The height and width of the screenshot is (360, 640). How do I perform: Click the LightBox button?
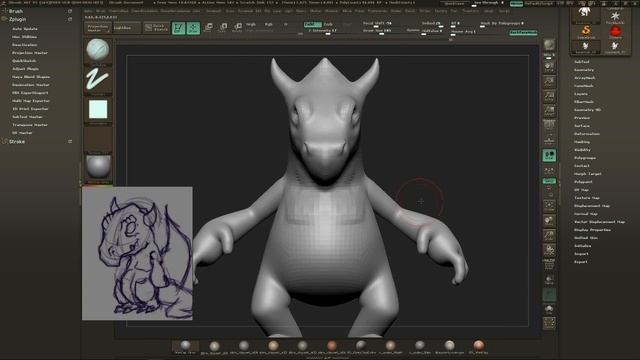(x=126, y=27)
